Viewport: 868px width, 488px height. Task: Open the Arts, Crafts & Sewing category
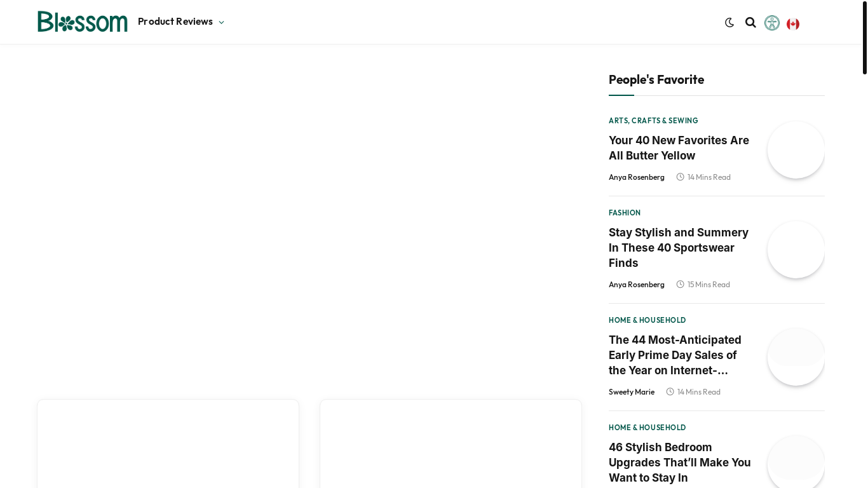(x=653, y=121)
